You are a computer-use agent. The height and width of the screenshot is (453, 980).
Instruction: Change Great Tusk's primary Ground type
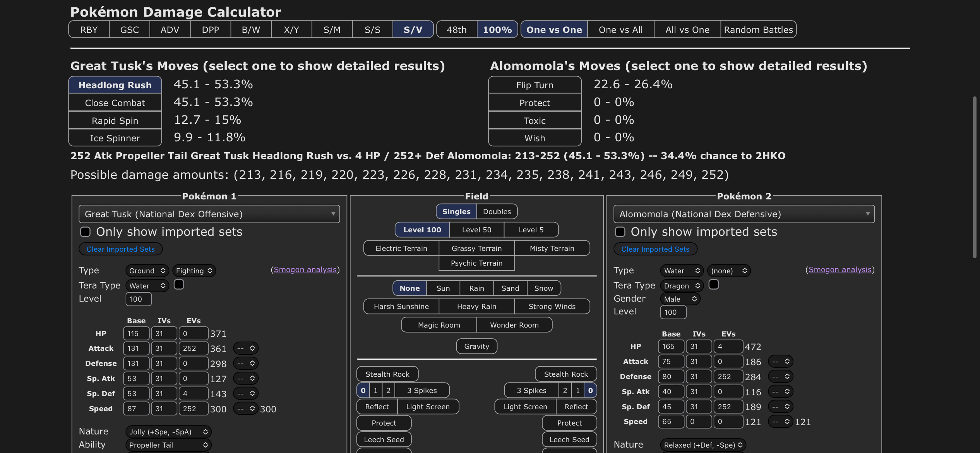click(147, 271)
